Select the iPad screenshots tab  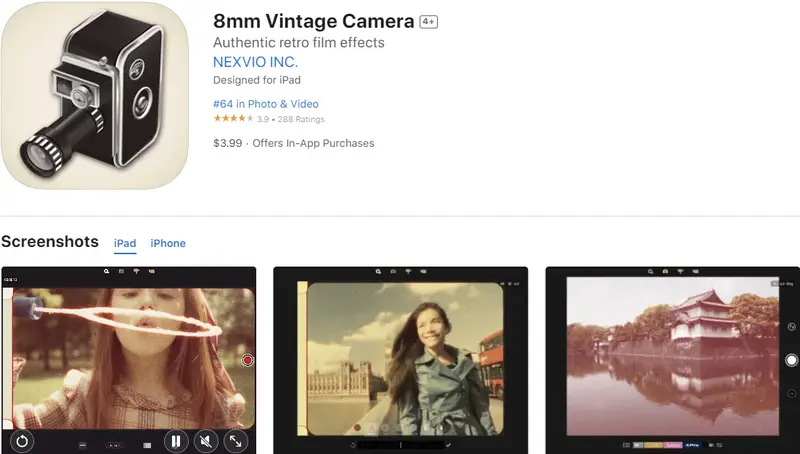[x=125, y=243]
